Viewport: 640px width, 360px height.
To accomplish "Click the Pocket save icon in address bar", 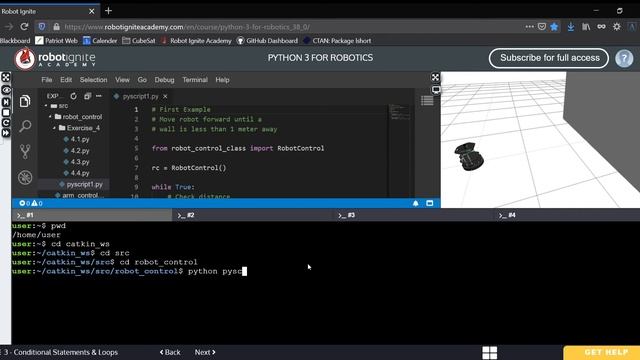I will point(542,27).
